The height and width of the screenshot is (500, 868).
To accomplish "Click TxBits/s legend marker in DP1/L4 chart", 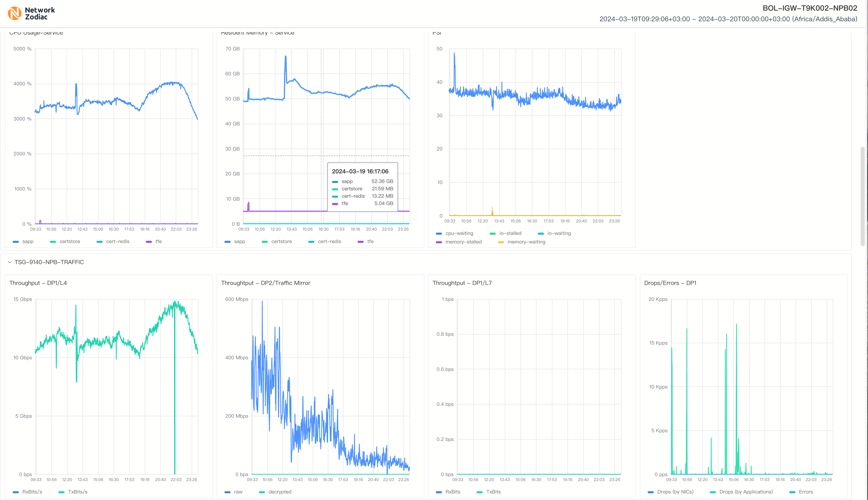I will 62,492.
